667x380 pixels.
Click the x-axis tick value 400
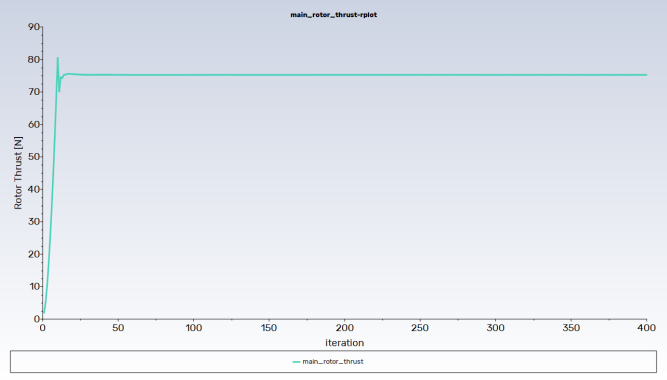click(647, 328)
